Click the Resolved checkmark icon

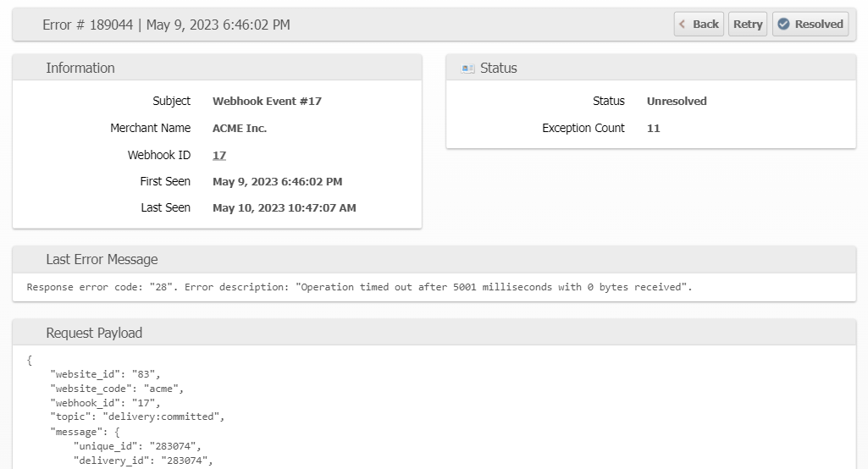[784, 25]
